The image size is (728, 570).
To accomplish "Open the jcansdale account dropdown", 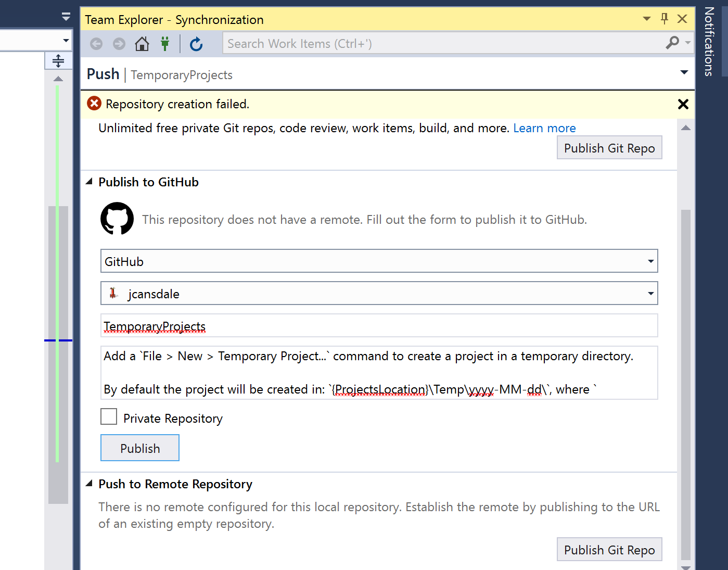I will (x=379, y=293).
